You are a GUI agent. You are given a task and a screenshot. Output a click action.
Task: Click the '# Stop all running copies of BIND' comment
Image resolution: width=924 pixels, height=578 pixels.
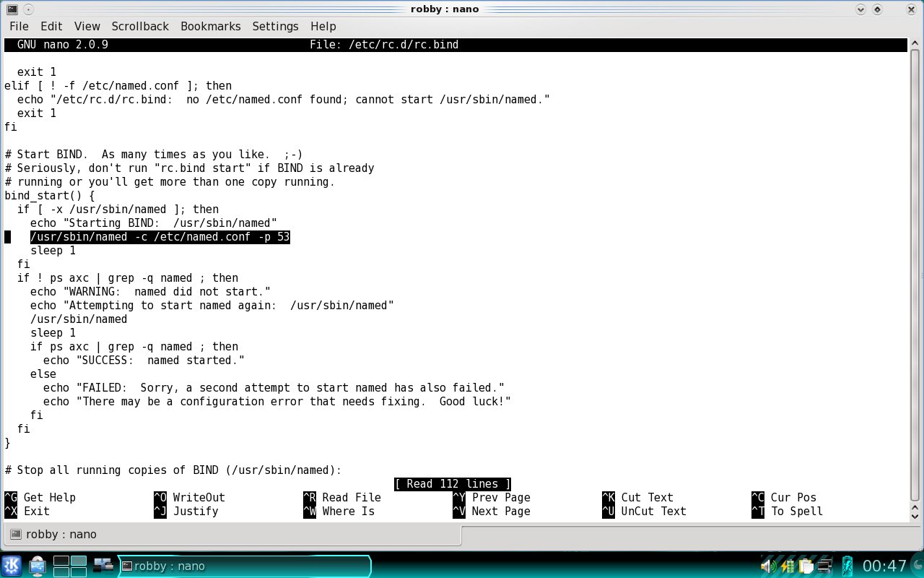(173, 470)
